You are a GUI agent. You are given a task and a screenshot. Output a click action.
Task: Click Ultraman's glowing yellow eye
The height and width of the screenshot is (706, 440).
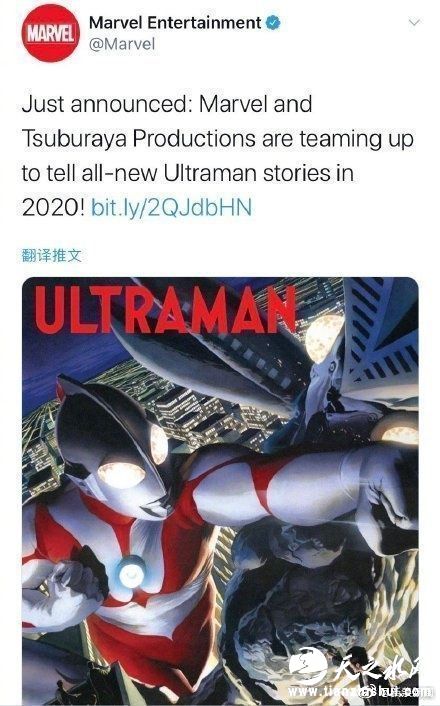click(121, 474)
